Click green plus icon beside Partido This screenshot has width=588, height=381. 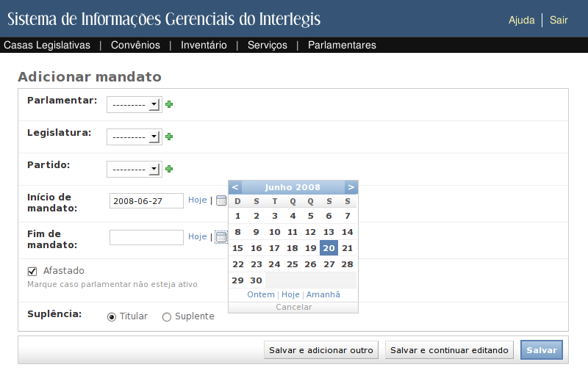point(169,169)
